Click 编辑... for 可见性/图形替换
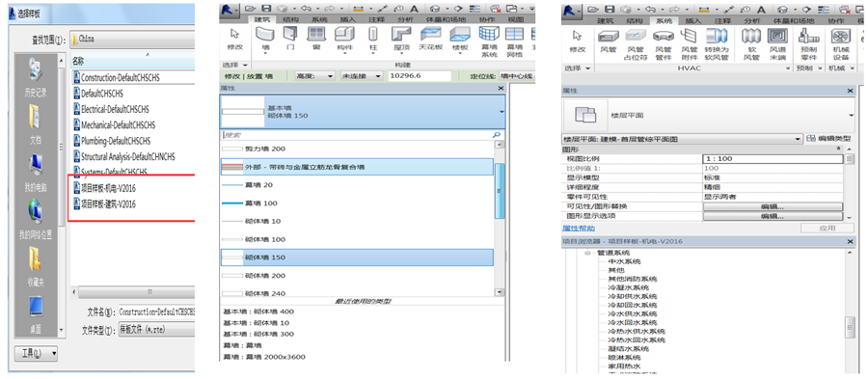The width and height of the screenshot is (868, 379). [x=773, y=206]
